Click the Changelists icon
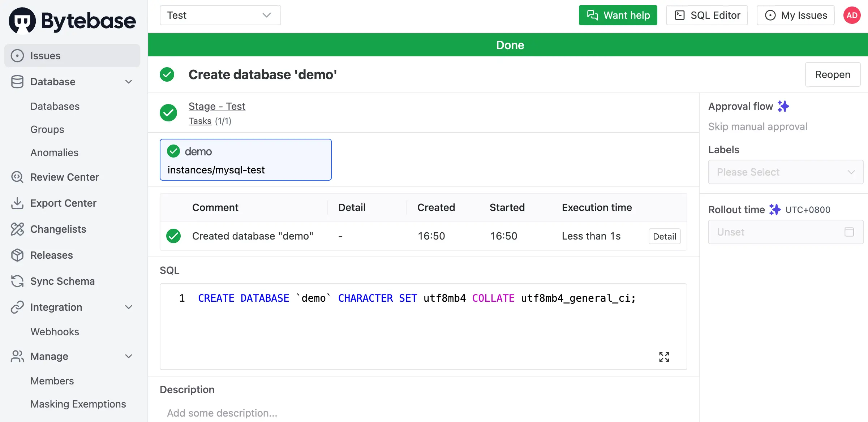The width and height of the screenshot is (868, 422). 17,229
